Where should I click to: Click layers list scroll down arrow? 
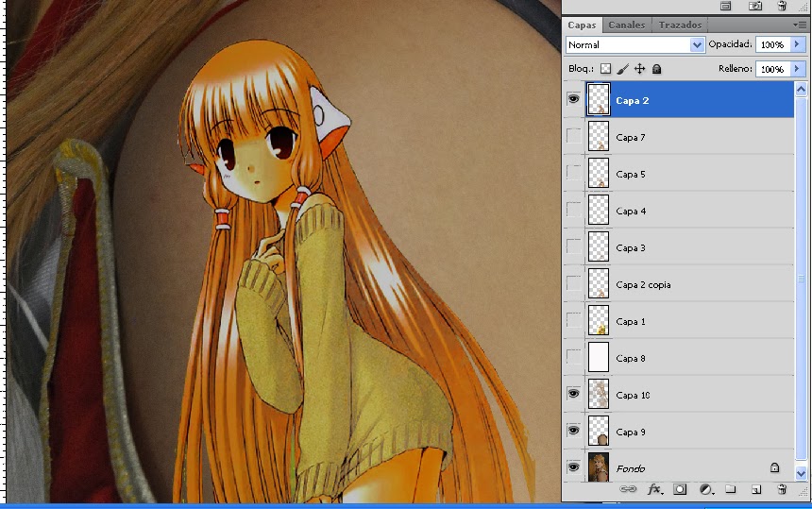pyautogui.click(x=801, y=473)
